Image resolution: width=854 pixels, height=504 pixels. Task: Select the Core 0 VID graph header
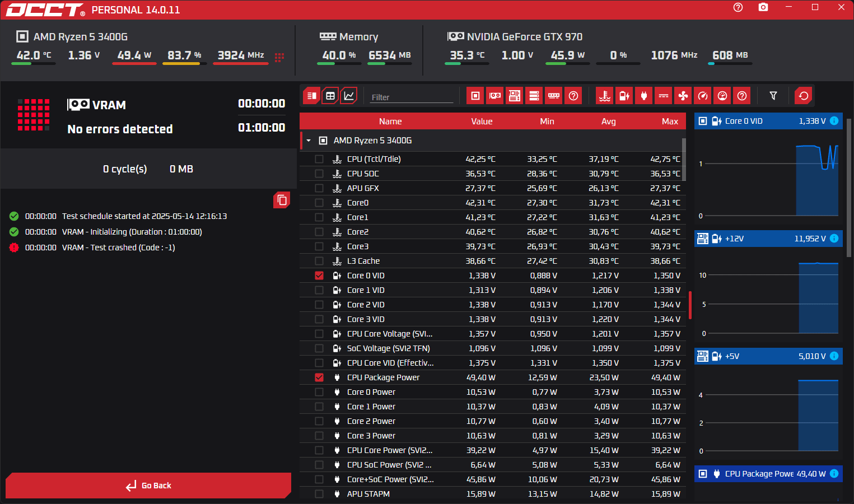pyautogui.click(x=768, y=121)
